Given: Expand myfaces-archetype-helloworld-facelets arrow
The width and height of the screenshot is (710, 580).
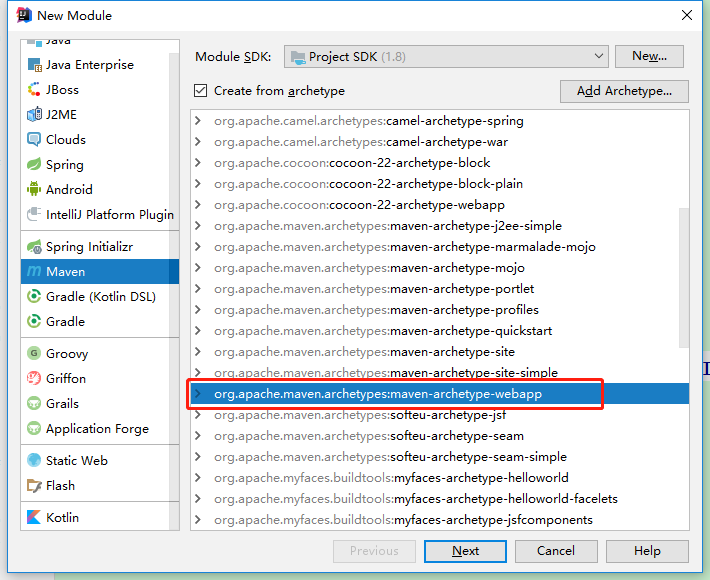Looking at the screenshot, I should click(197, 499).
